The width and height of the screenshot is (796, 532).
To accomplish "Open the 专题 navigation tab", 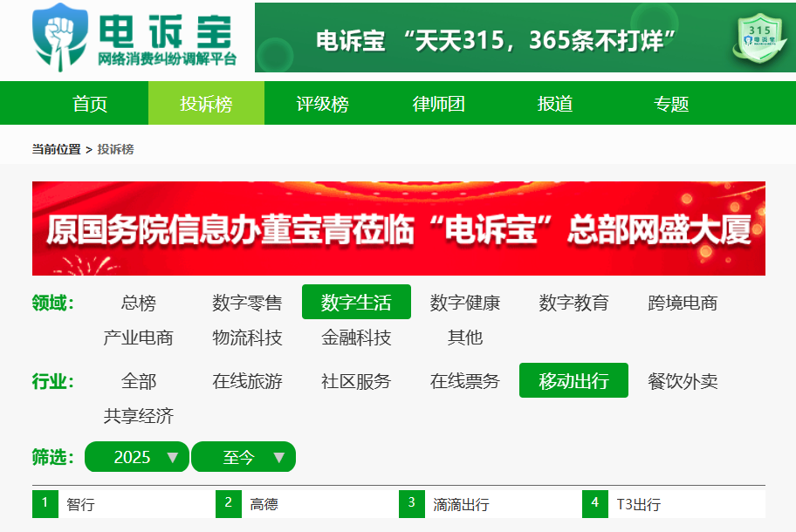I will coord(671,104).
